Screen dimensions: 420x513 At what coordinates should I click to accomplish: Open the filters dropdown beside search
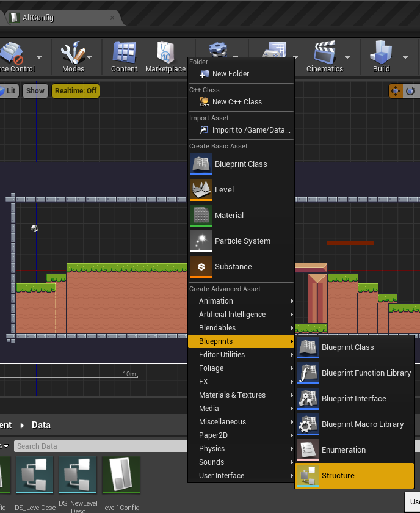pyautogui.click(x=4, y=446)
